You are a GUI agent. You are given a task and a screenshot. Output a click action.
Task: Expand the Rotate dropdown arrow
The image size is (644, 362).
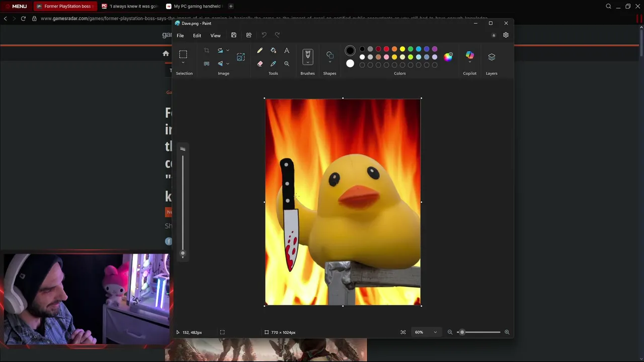[227, 51]
